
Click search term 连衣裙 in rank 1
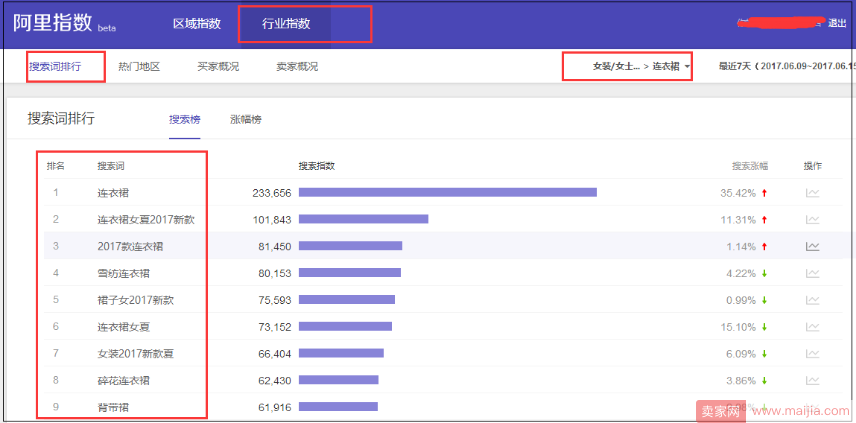click(114, 193)
